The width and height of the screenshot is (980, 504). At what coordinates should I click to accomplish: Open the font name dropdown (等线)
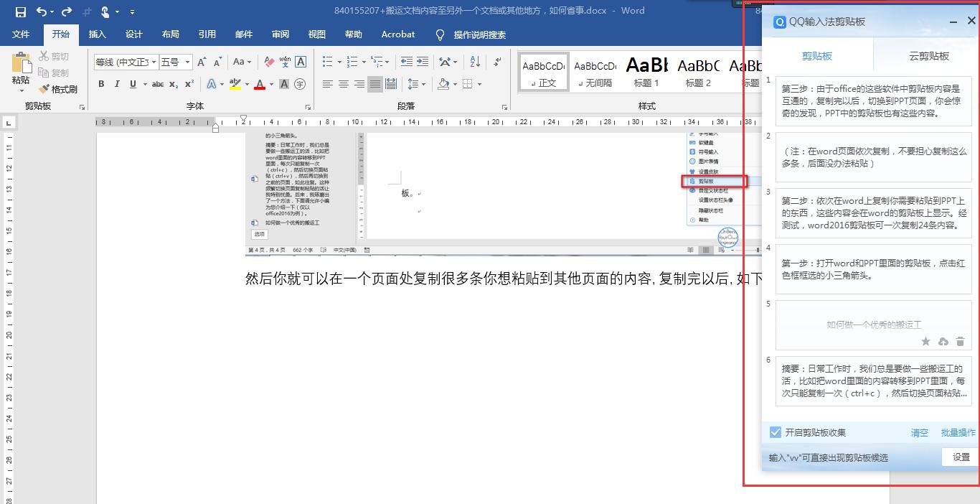tap(153, 62)
